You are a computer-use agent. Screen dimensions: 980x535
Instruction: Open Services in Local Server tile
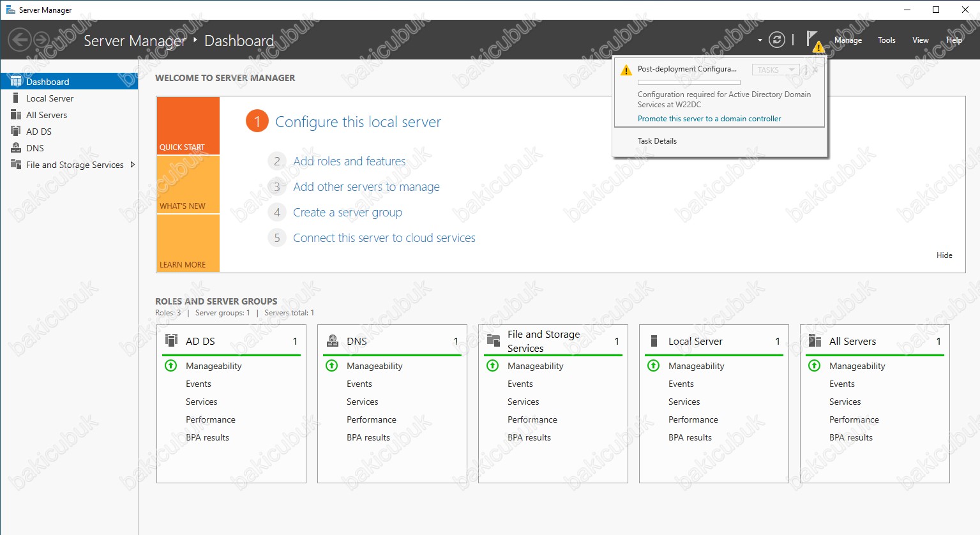pos(684,402)
